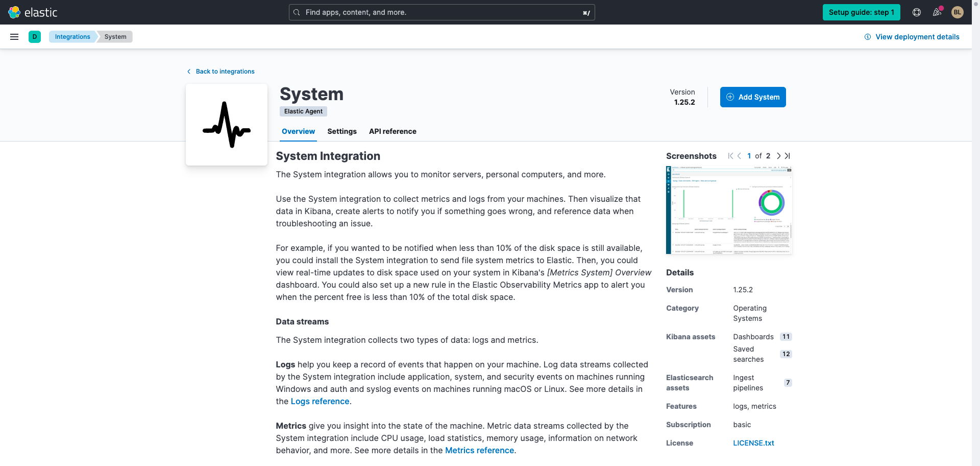Screen dimensions: 980x466
Task: Open the BL user avatar menu
Action: (958, 12)
